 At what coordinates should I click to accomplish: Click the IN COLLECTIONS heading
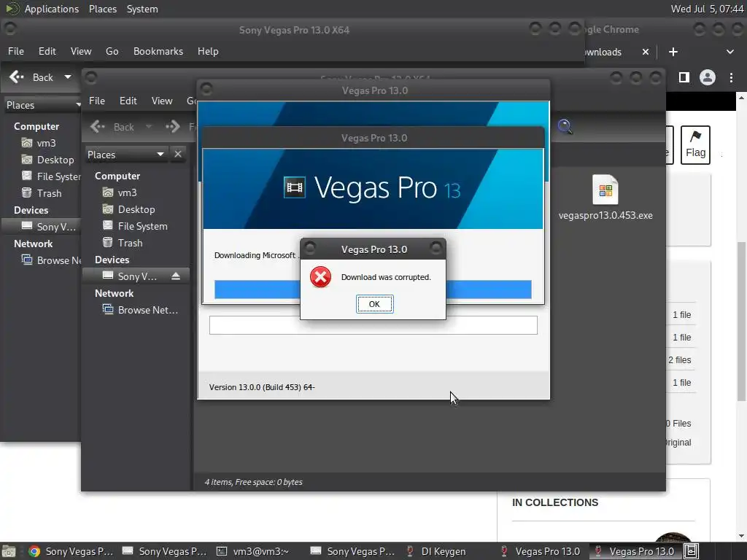555,502
